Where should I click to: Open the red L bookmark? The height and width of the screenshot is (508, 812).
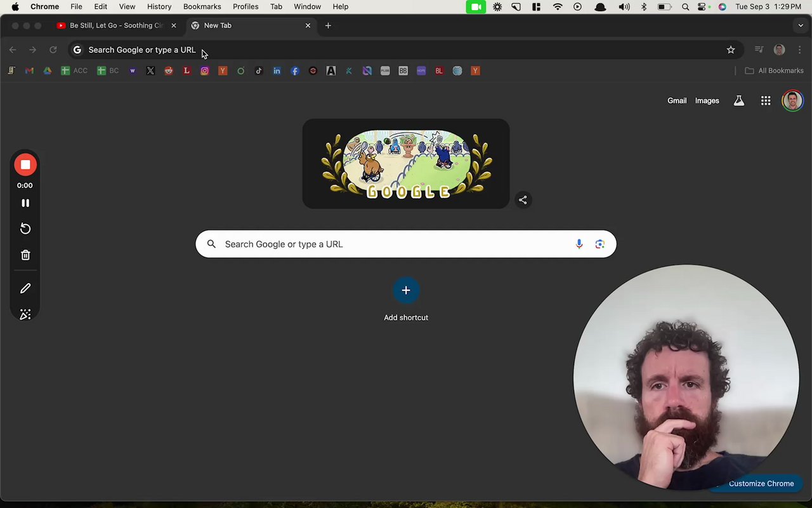(x=187, y=70)
